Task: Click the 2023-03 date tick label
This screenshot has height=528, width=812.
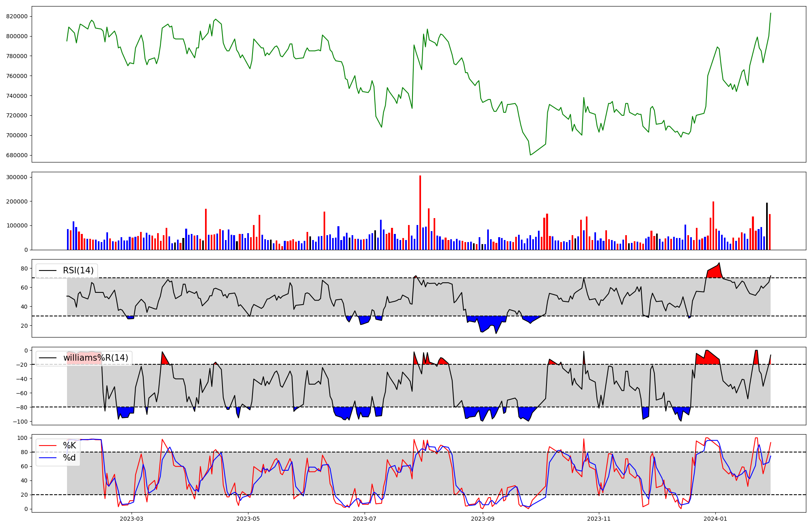Action: (132, 519)
